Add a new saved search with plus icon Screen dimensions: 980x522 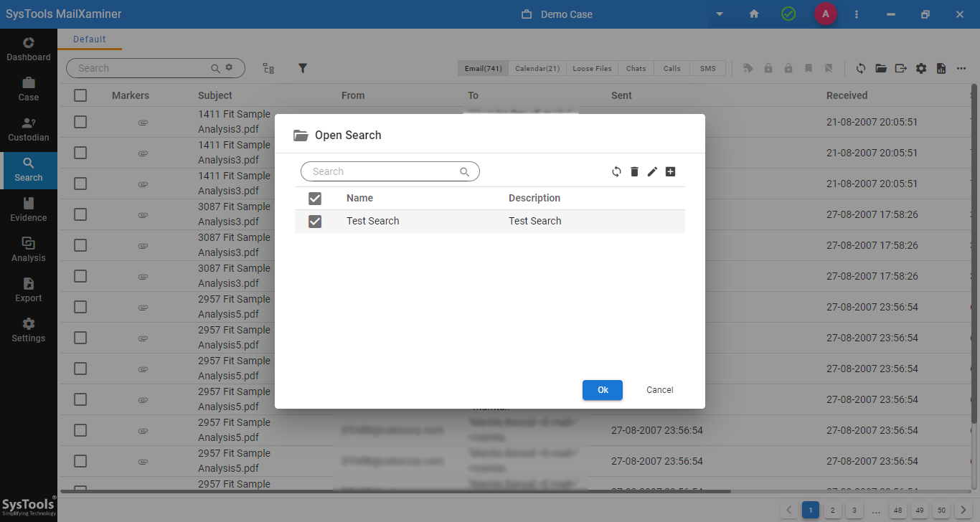tap(670, 171)
